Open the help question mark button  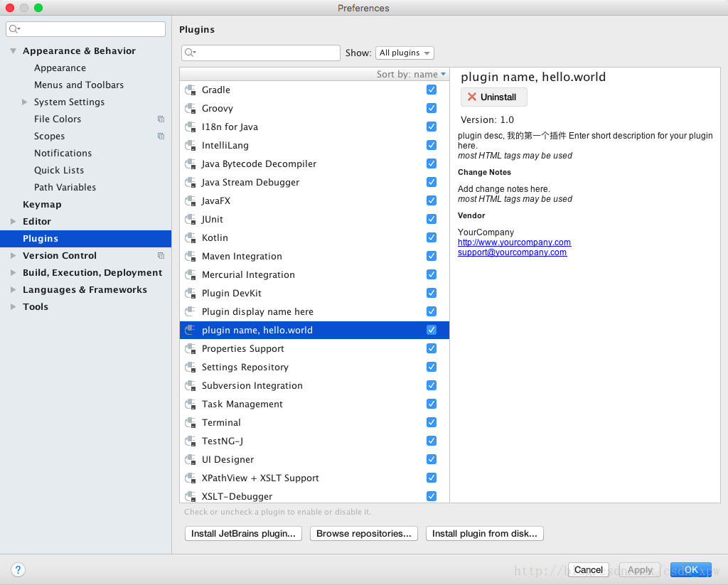point(18,569)
